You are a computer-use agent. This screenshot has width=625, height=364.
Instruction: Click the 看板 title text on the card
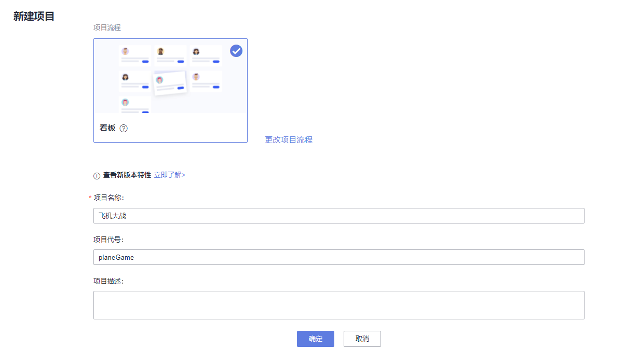(107, 128)
